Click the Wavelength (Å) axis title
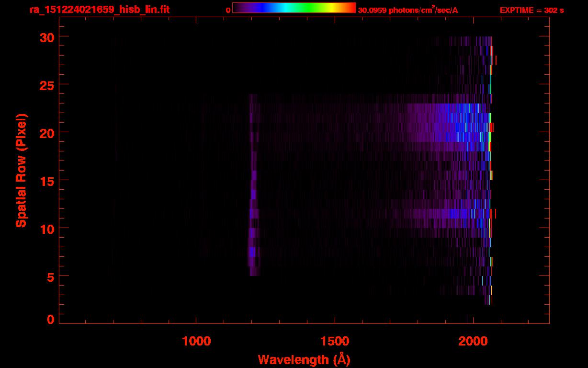Screen dimensions: 588x368 304,360
